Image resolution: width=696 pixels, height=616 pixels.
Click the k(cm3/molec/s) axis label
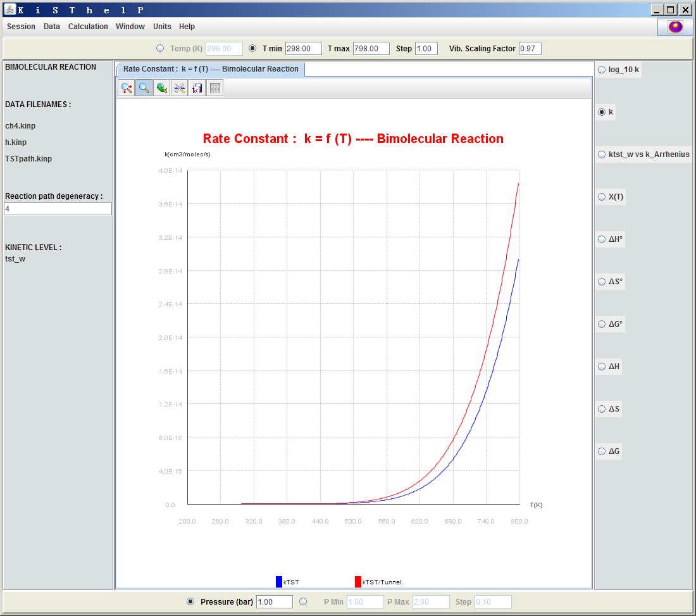click(x=187, y=154)
